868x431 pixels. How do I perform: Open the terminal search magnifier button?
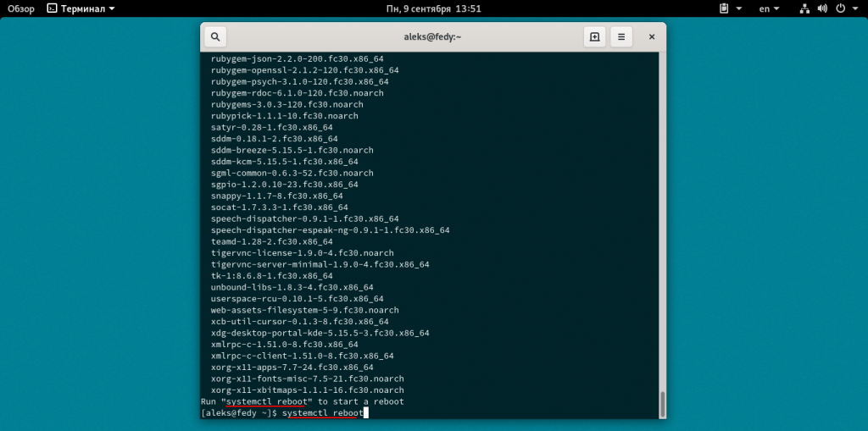point(215,37)
